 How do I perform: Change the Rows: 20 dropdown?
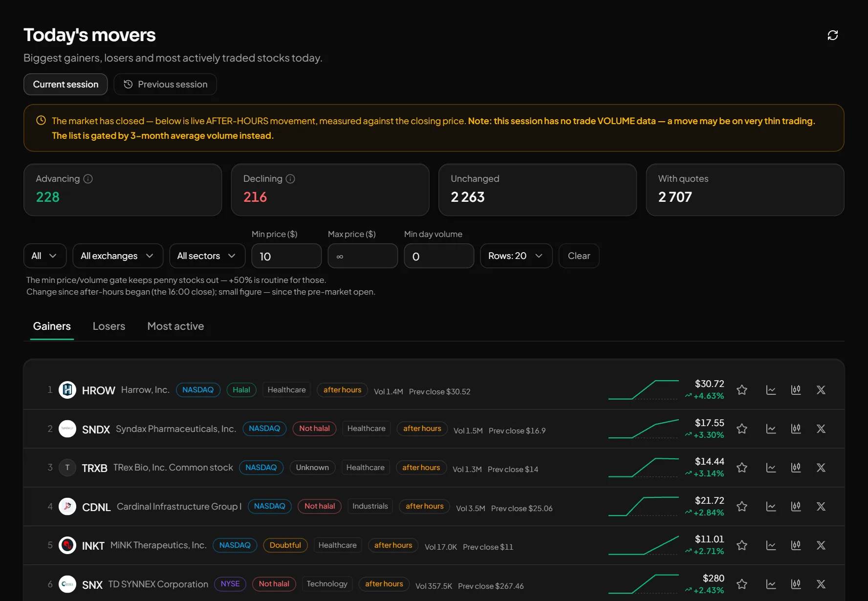coord(516,256)
